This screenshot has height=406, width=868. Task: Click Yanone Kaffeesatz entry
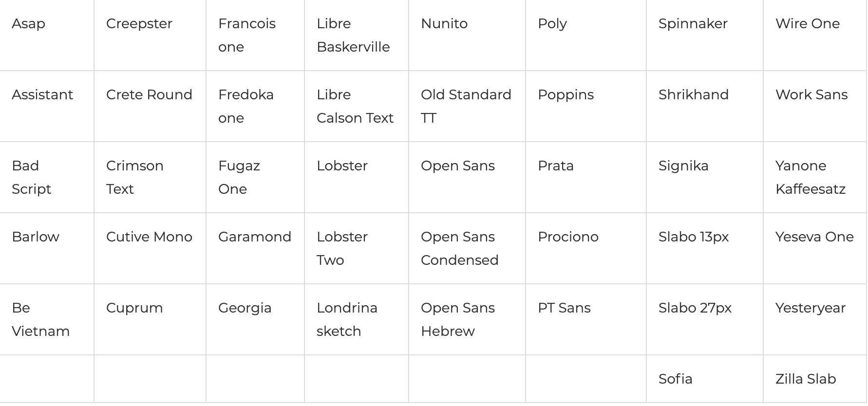[811, 178]
